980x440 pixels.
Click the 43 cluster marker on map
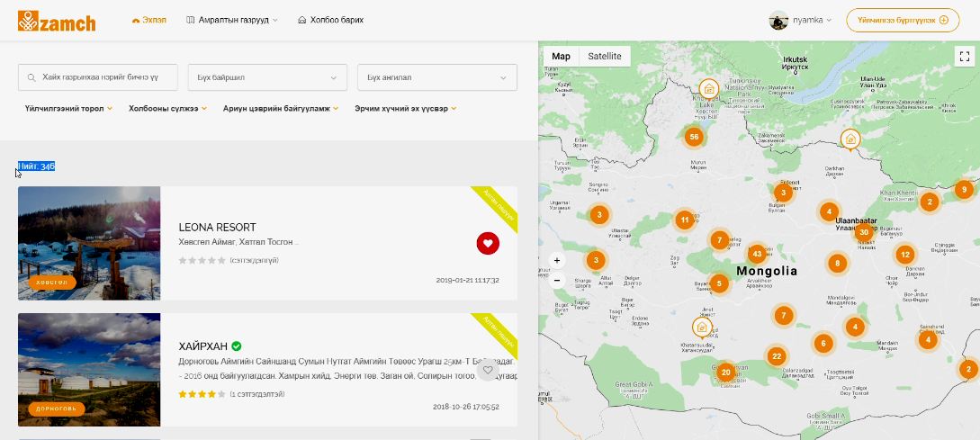tap(758, 253)
